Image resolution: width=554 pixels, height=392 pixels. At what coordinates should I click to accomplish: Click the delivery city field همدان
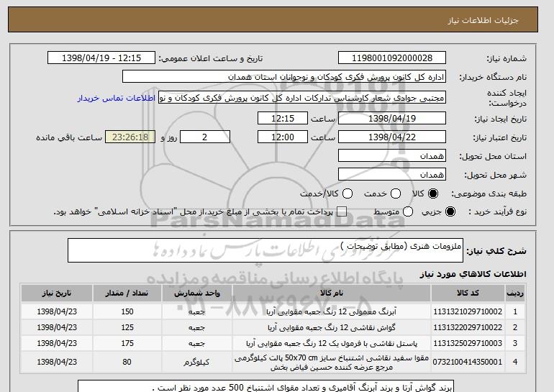tap(392, 175)
